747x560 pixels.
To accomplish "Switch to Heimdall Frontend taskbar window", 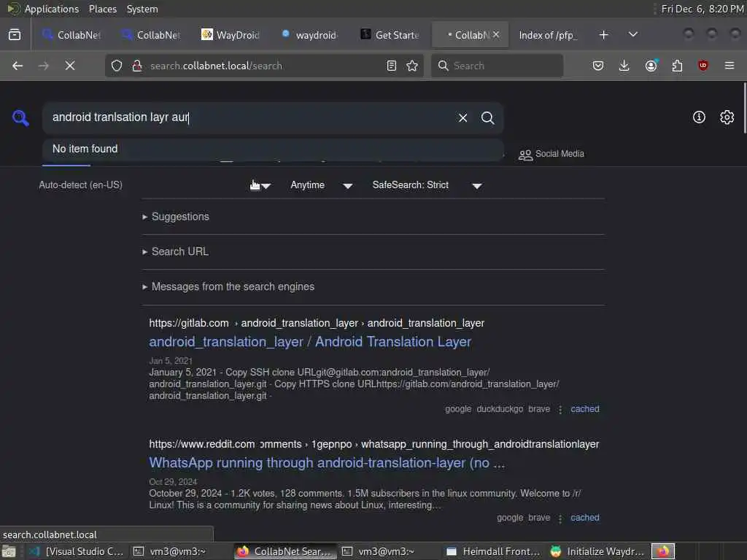I will tap(494, 551).
